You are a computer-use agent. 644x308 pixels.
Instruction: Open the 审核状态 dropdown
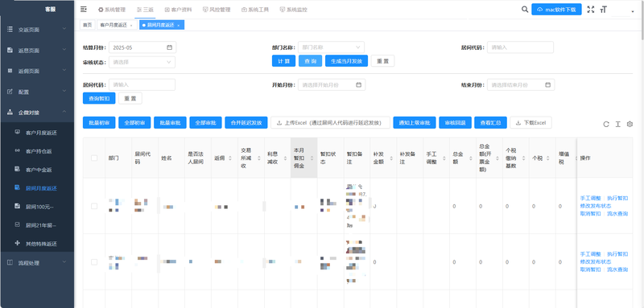pos(142,63)
